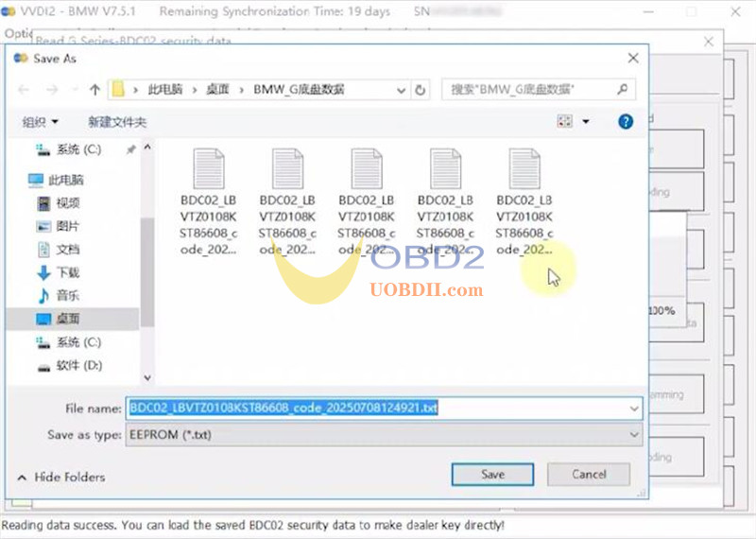Close the Read G Series-BDC02 window behind
The width and height of the screenshot is (756, 539).
pyautogui.click(x=709, y=42)
